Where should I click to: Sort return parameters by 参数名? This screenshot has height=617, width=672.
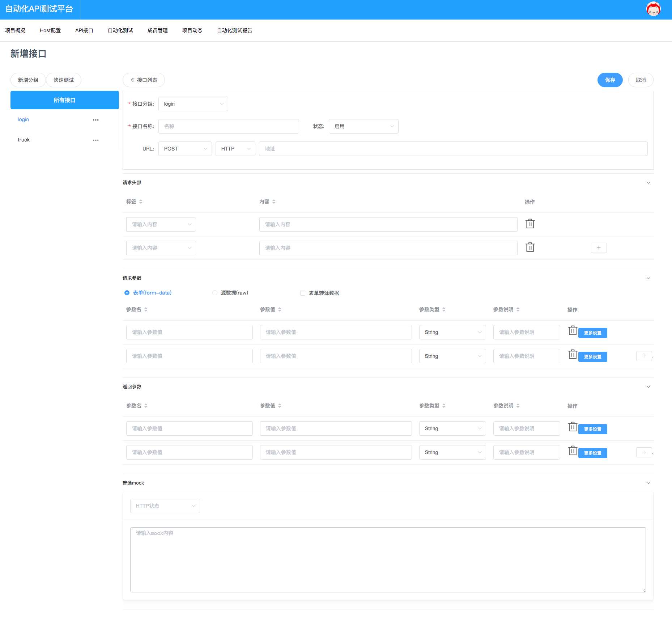(146, 406)
